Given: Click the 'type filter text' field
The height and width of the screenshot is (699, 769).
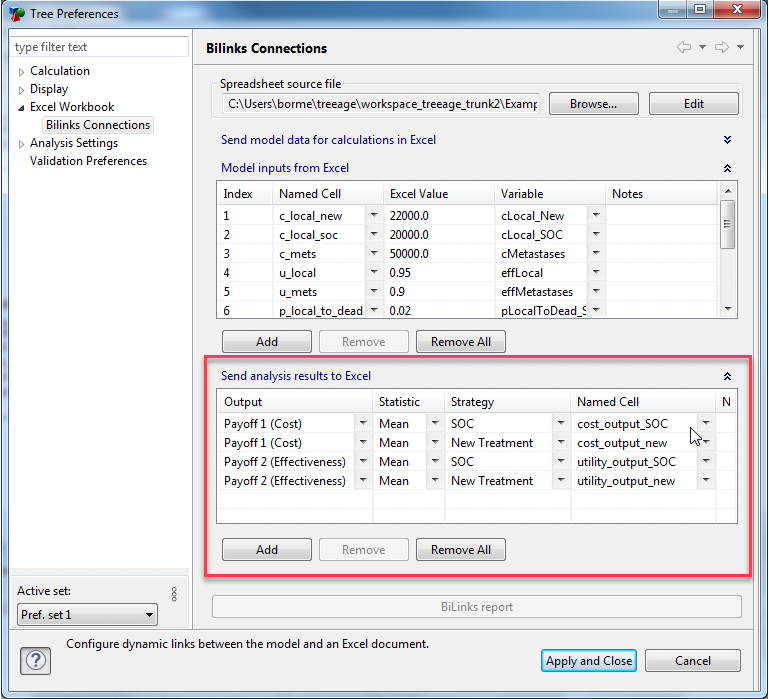Looking at the screenshot, I should pos(99,47).
